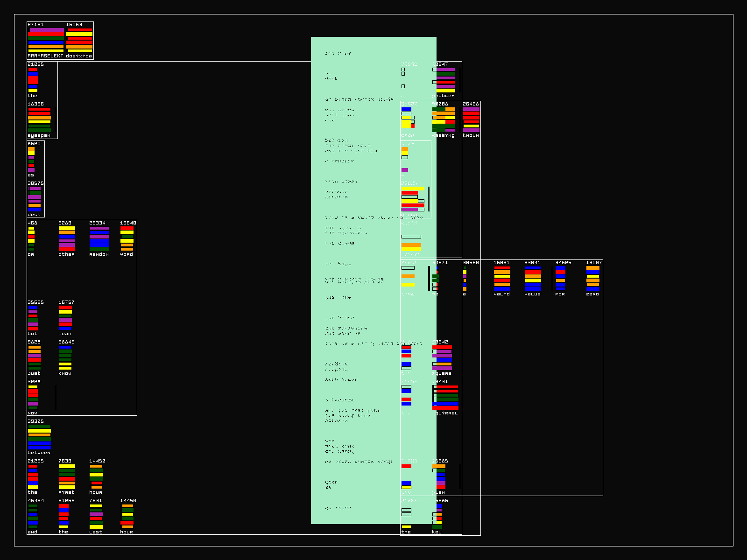Click the 'zero' color bar block
747x560 pixels.
(592, 278)
